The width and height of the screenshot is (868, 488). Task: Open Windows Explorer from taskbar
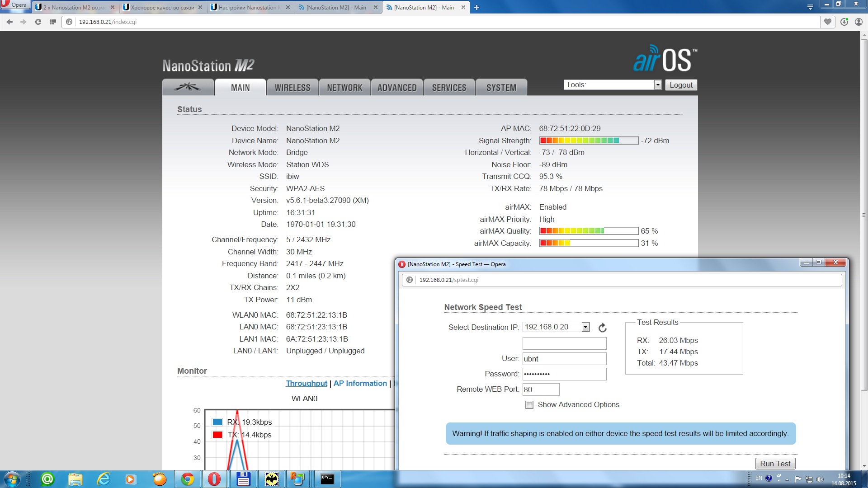pos(75,479)
